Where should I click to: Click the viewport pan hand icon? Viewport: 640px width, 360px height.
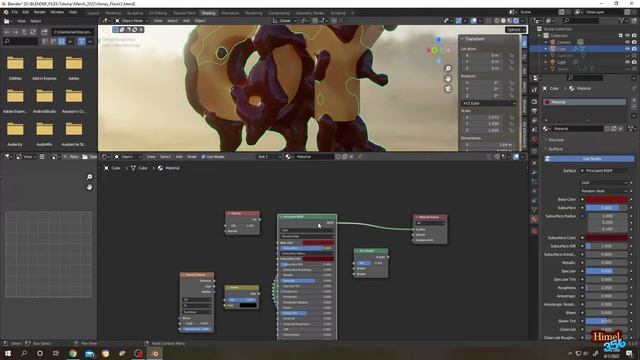point(448,79)
